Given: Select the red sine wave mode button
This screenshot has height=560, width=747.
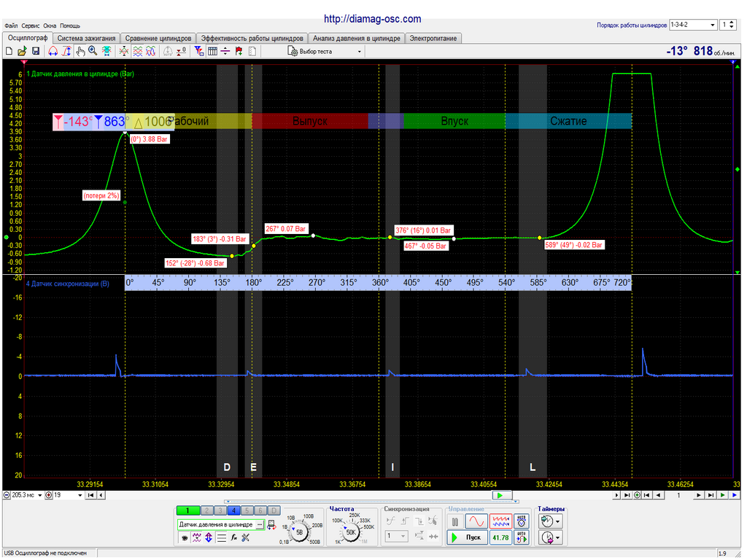Looking at the screenshot, I should [x=476, y=521].
